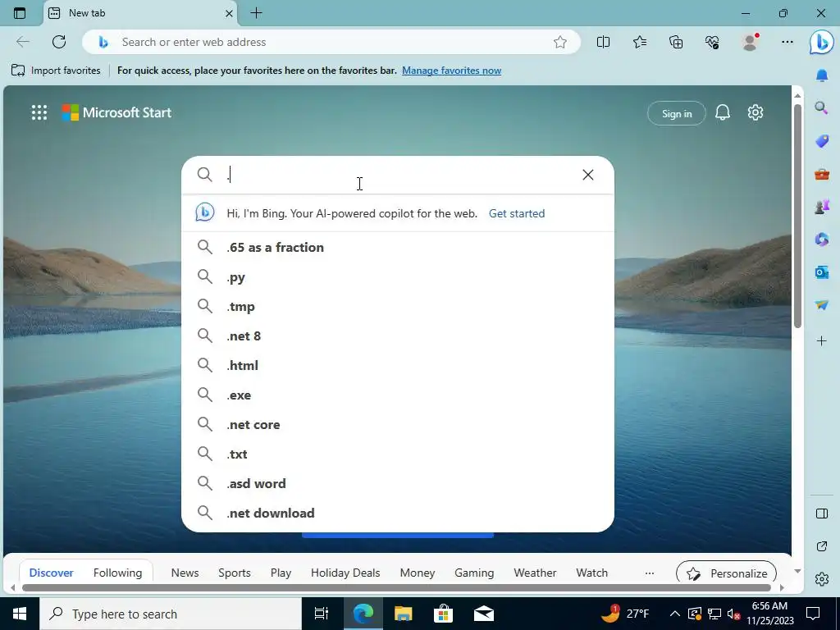Screen dimensions: 840x630
Task: Click the Sign in button
Action: tap(677, 113)
